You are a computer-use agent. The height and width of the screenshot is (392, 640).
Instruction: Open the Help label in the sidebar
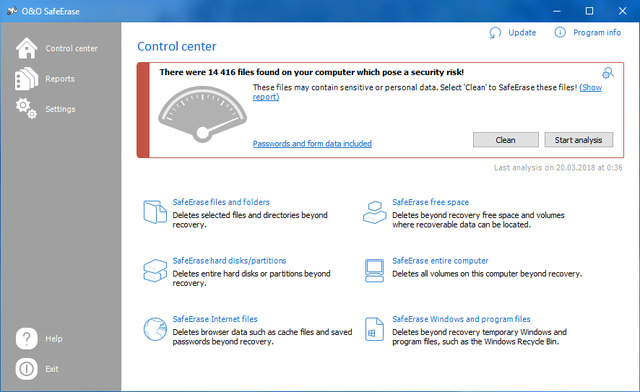54,339
